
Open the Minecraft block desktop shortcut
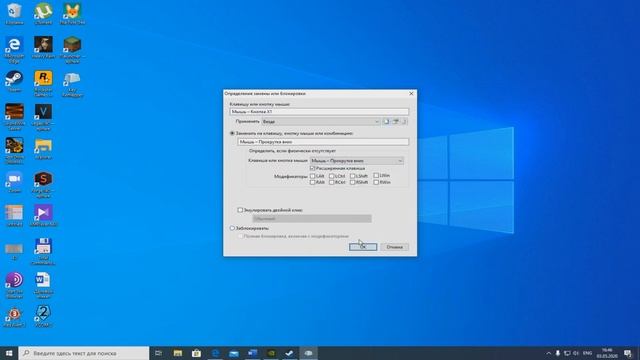(72, 50)
